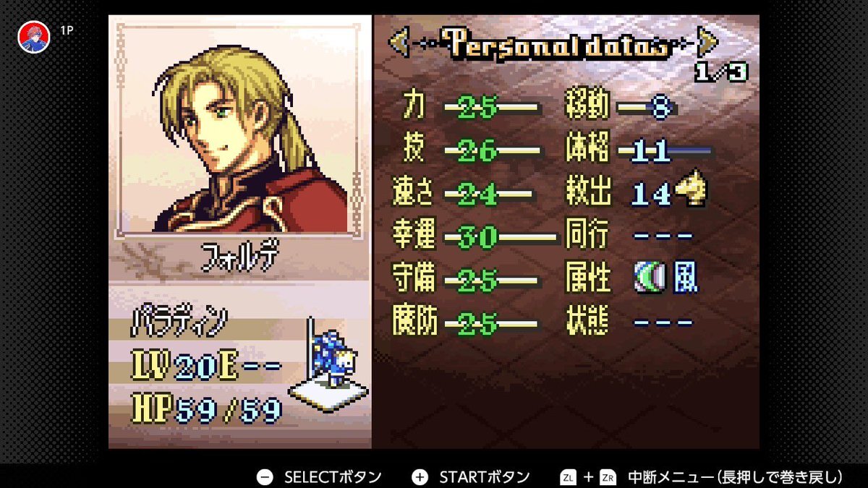Click the SELECTボタン label

coord(333,477)
